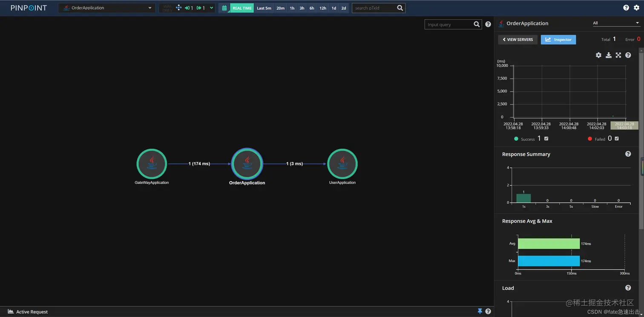Open scatter chart settings gear

click(598, 55)
